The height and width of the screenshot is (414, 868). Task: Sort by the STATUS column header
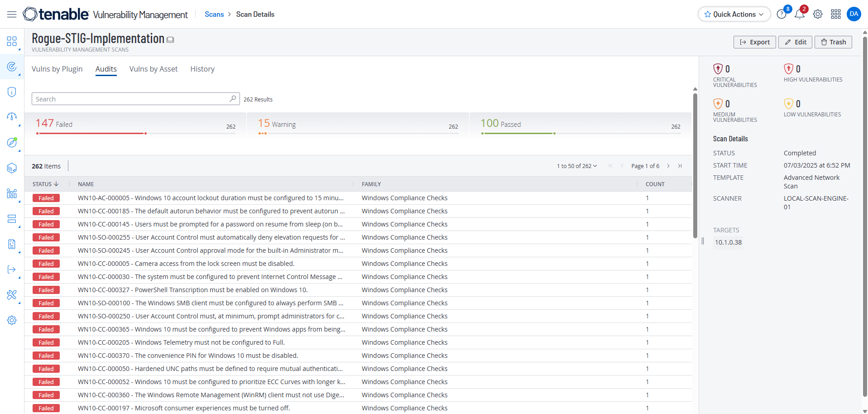click(x=45, y=184)
